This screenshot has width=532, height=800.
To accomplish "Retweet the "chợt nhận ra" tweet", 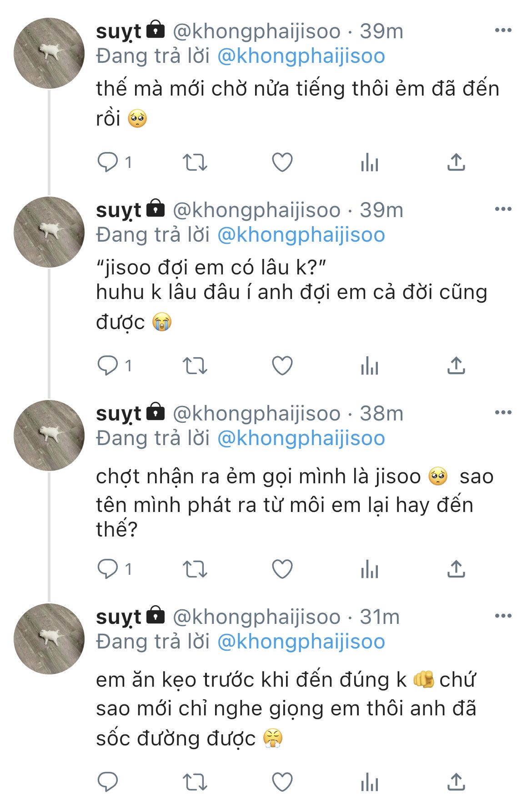I will click(195, 569).
